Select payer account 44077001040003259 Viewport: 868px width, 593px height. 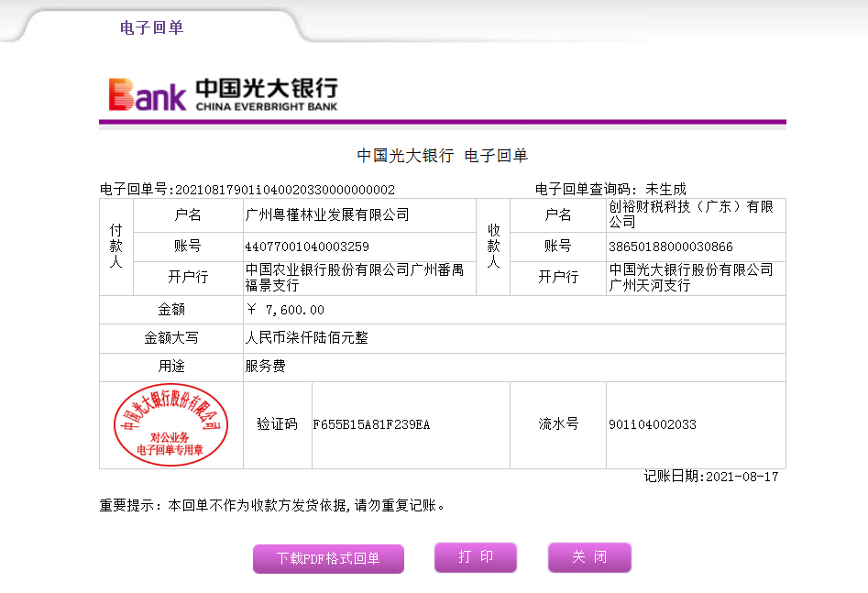coord(307,247)
